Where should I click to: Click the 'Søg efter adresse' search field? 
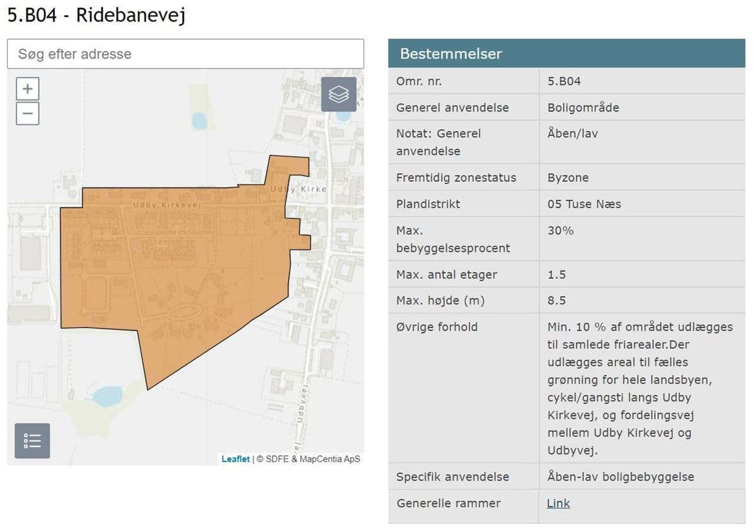[185, 54]
